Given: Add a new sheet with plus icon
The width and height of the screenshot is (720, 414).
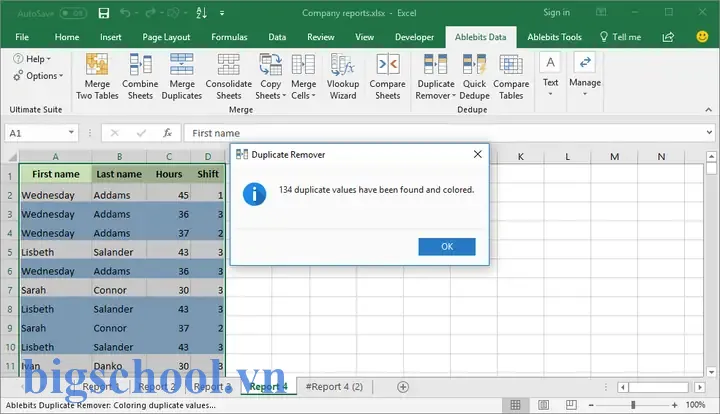Looking at the screenshot, I should click(x=403, y=387).
